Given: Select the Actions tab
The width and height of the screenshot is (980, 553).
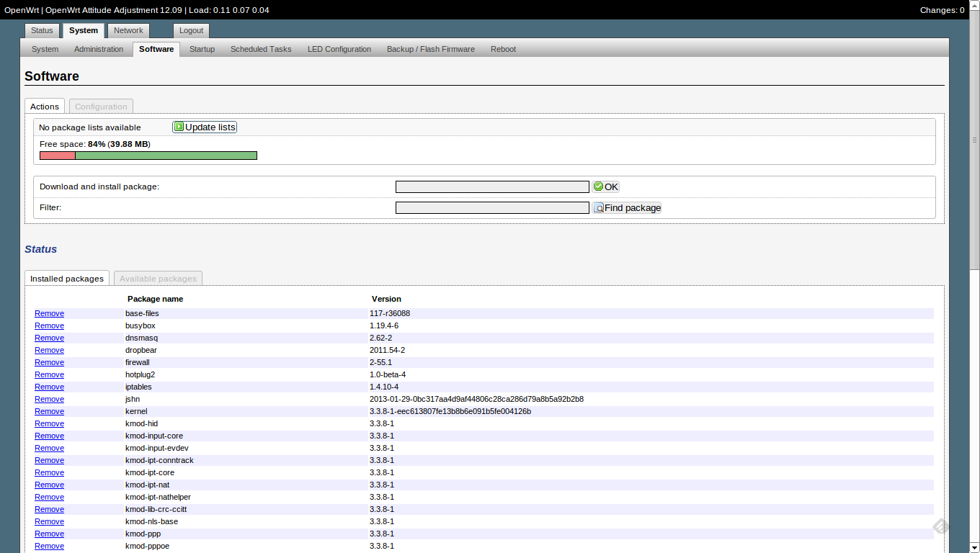Looking at the screenshot, I should 45,107.
